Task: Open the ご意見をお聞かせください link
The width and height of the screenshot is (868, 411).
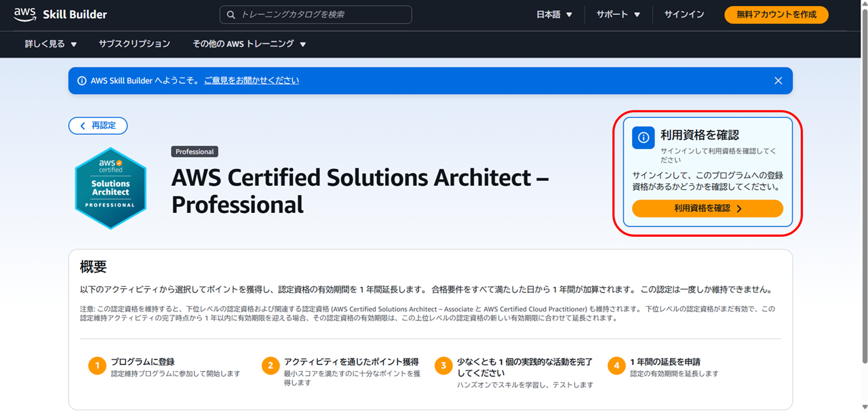Action: pyautogui.click(x=252, y=81)
